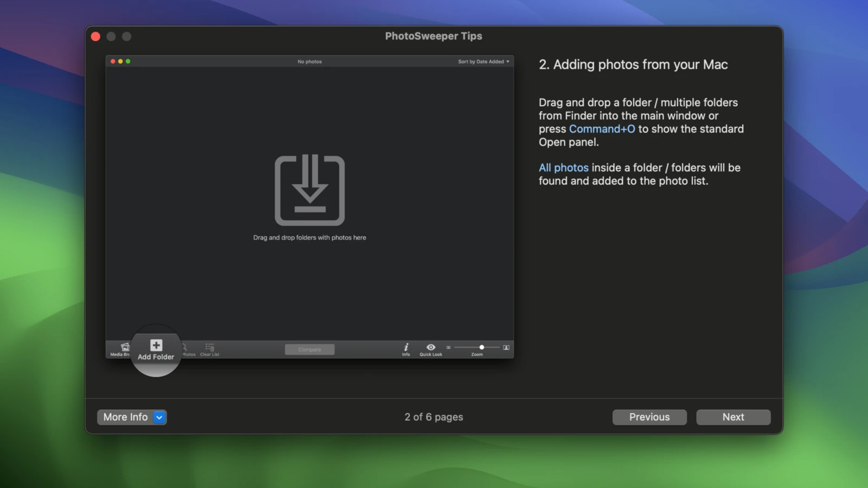
Task: Go to the Next tips page
Action: pyautogui.click(x=733, y=416)
